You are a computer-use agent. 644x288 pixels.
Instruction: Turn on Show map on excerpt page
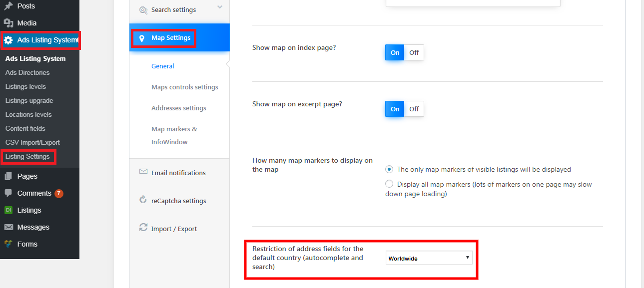click(395, 109)
